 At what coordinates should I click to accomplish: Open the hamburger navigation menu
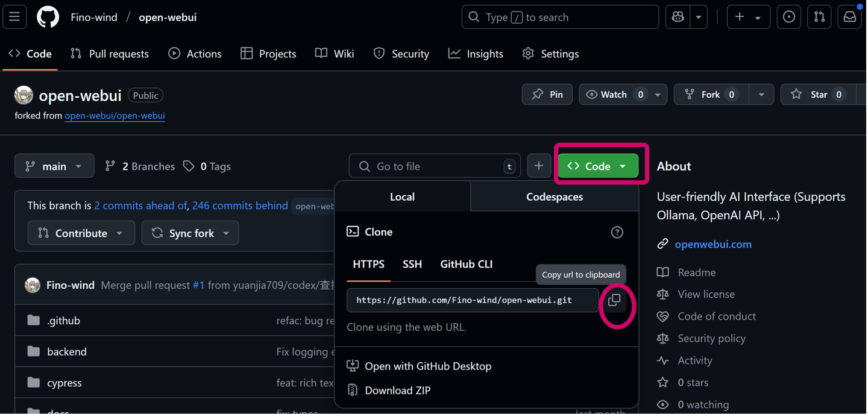click(14, 17)
